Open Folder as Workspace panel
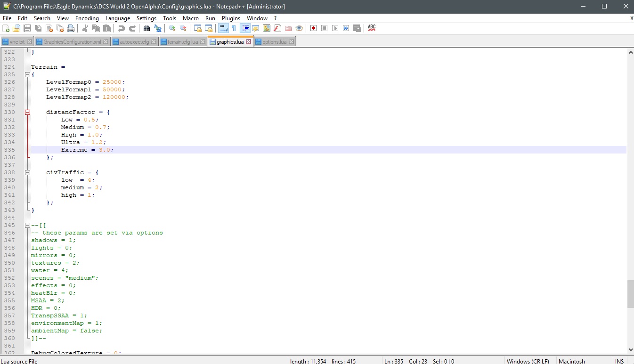634x364 pixels. 288,28
